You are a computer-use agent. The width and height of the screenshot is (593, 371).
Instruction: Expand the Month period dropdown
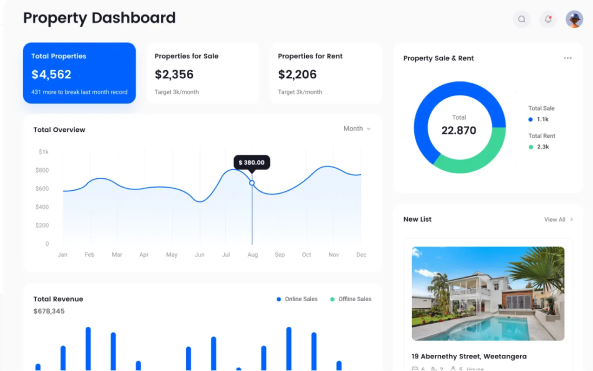click(357, 129)
